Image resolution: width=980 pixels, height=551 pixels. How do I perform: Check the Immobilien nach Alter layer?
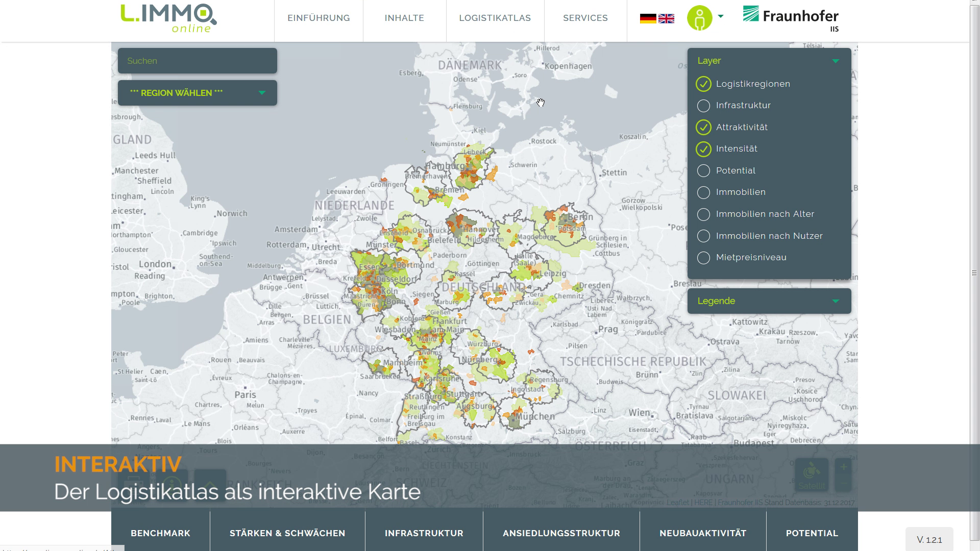[703, 214]
